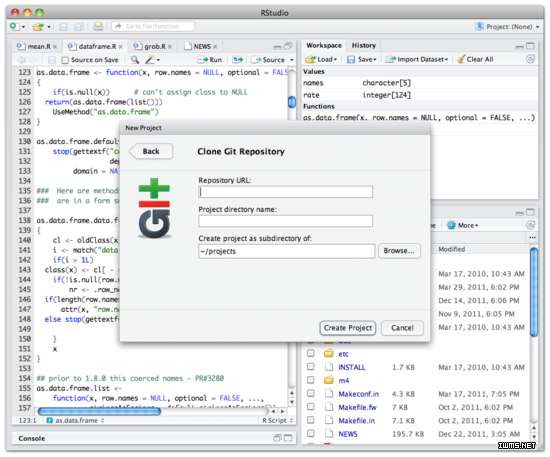The image size is (550, 457).
Task: Click the Browse... button
Action: tap(399, 251)
